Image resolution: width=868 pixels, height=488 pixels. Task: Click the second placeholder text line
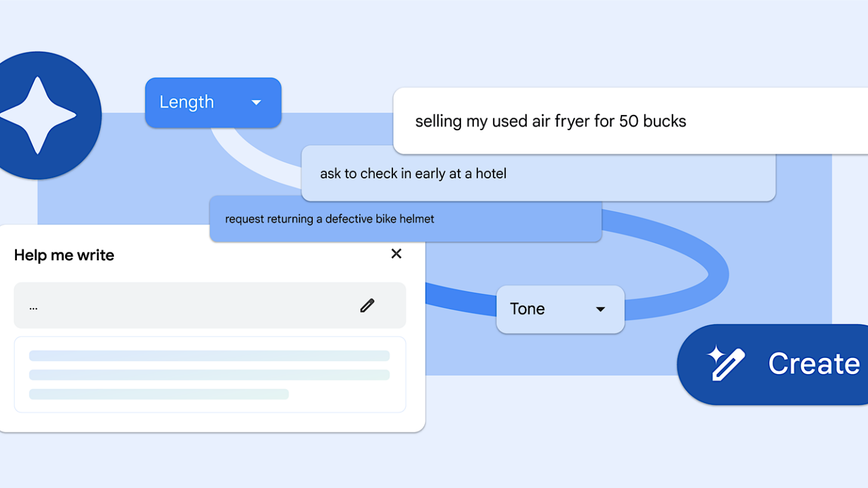click(209, 375)
